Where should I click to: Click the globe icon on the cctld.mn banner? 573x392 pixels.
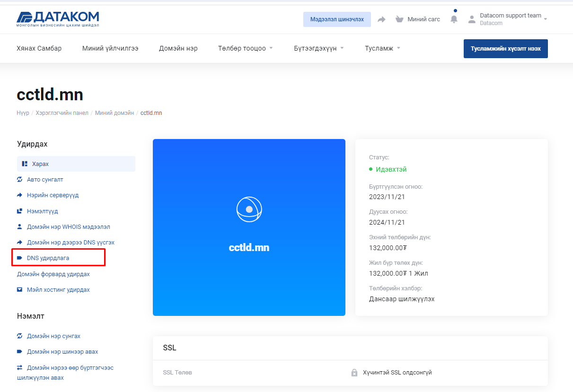(x=249, y=209)
